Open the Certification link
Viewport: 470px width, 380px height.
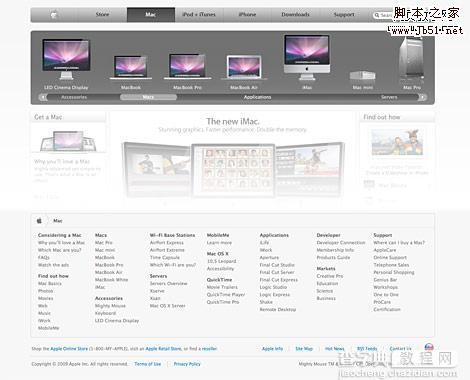387,309
